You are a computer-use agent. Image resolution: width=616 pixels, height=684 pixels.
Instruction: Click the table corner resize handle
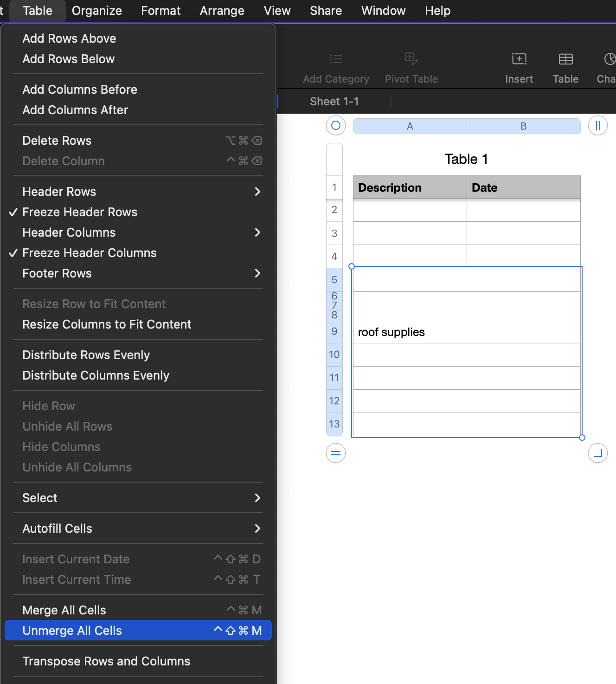[x=597, y=453]
